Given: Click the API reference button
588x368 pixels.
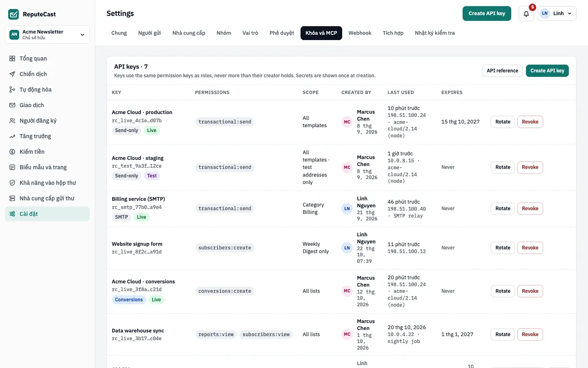Looking at the screenshot, I should click(x=502, y=71).
